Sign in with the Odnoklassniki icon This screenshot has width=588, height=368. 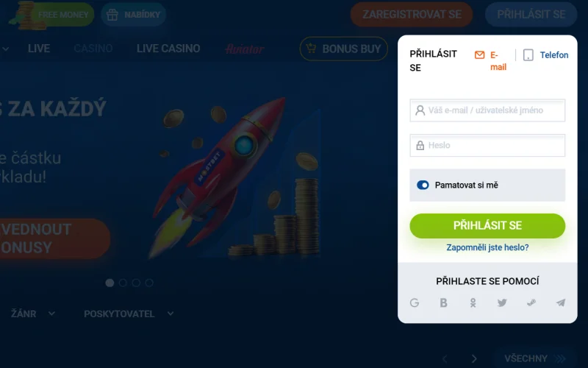click(x=473, y=302)
